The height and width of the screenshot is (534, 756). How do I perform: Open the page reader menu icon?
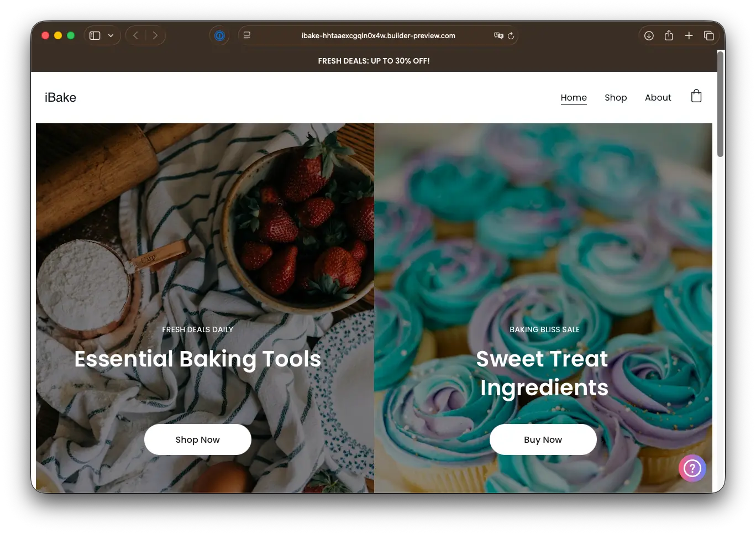[247, 36]
